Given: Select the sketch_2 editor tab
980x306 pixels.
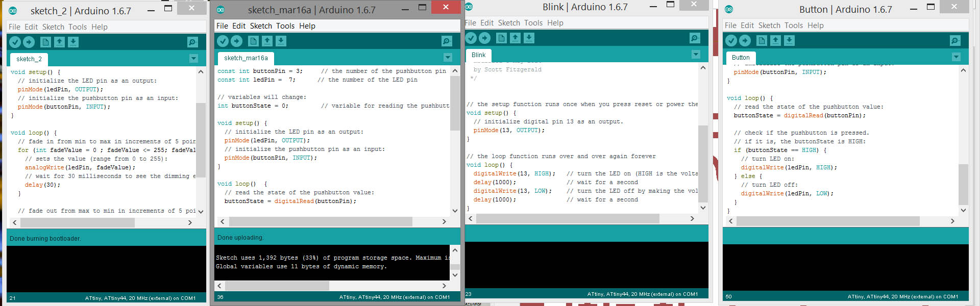Looking at the screenshot, I should pyautogui.click(x=29, y=59).
